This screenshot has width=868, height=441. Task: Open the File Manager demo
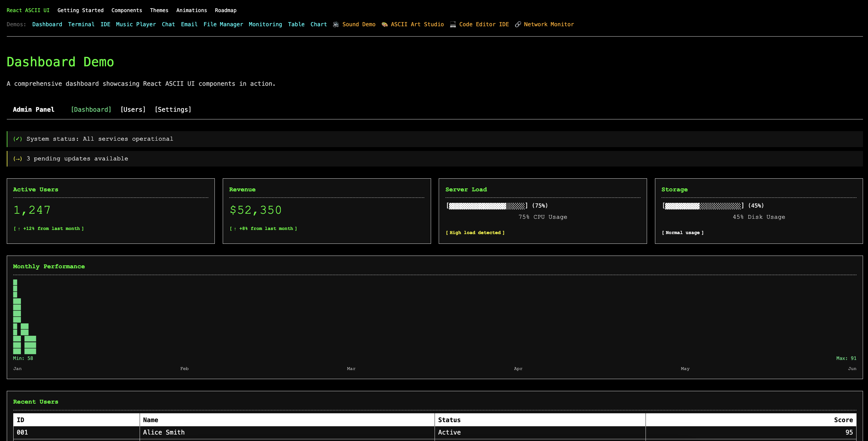coord(223,24)
